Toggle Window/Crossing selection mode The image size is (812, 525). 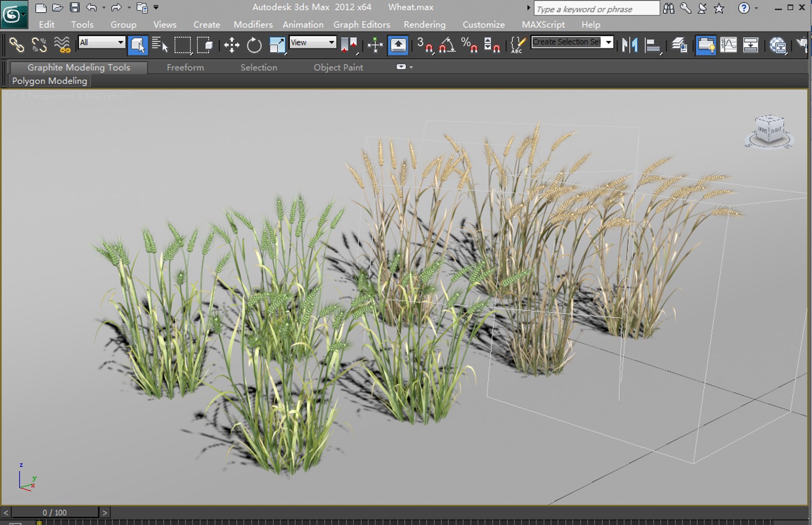coord(205,45)
